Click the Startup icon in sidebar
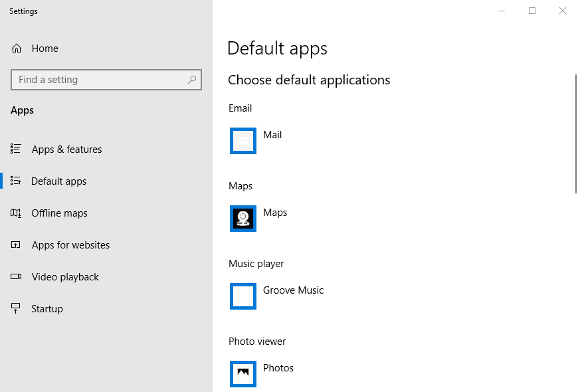Image resolution: width=578 pixels, height=392 pixels. tap(17, 309)
